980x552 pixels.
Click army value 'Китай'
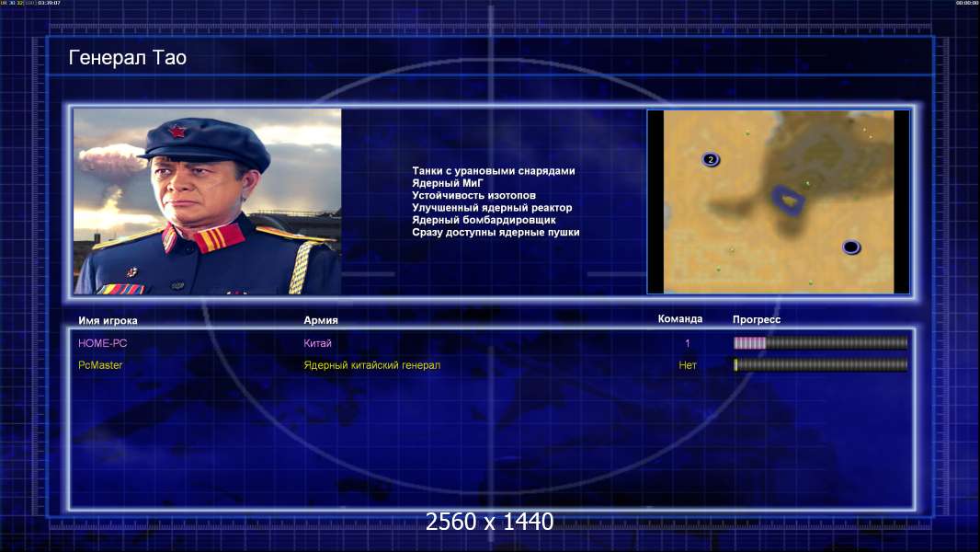pyautogui.click(x=317, y=343)
